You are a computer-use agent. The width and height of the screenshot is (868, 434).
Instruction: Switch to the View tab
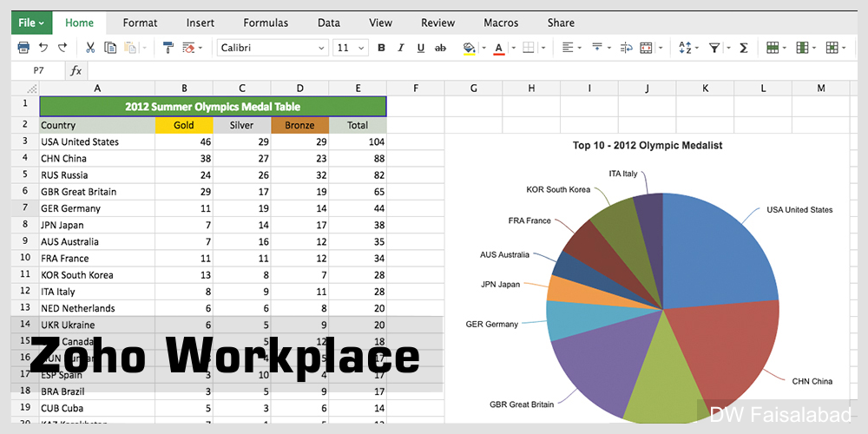[380, 23]
